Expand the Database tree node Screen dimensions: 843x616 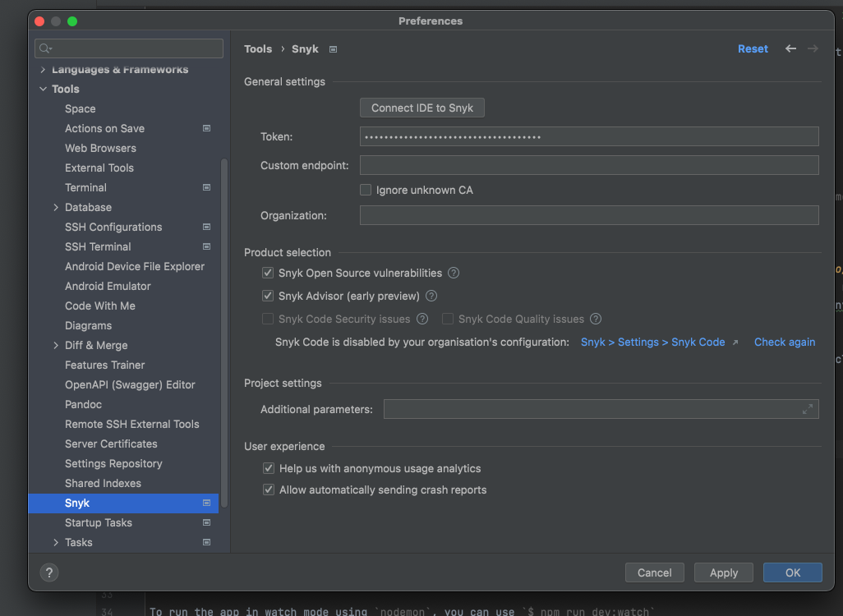point(56,208)
